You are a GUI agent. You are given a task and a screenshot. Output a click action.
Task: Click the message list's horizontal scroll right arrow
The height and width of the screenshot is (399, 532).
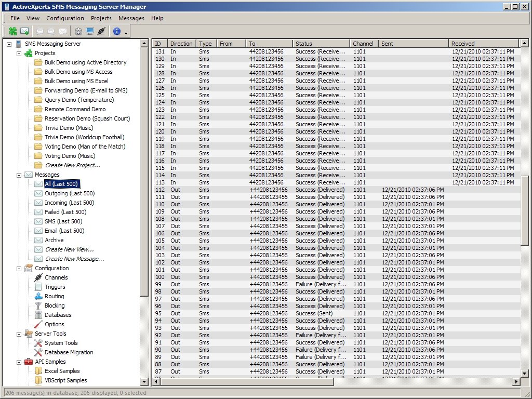click(x=516, y=381)
